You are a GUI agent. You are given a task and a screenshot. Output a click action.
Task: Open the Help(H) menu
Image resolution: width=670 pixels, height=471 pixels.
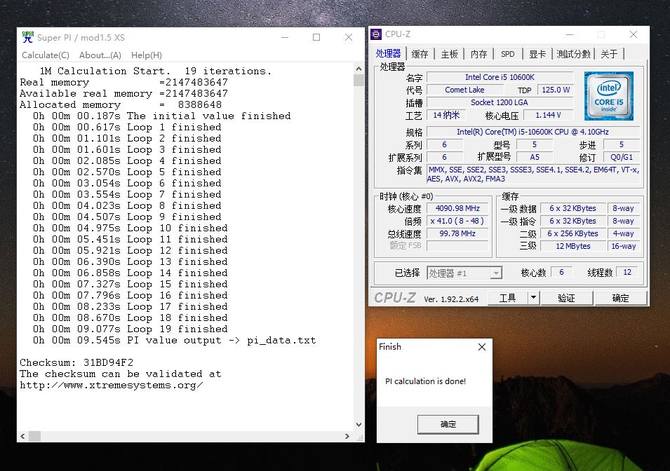click(x=146, y=55)
